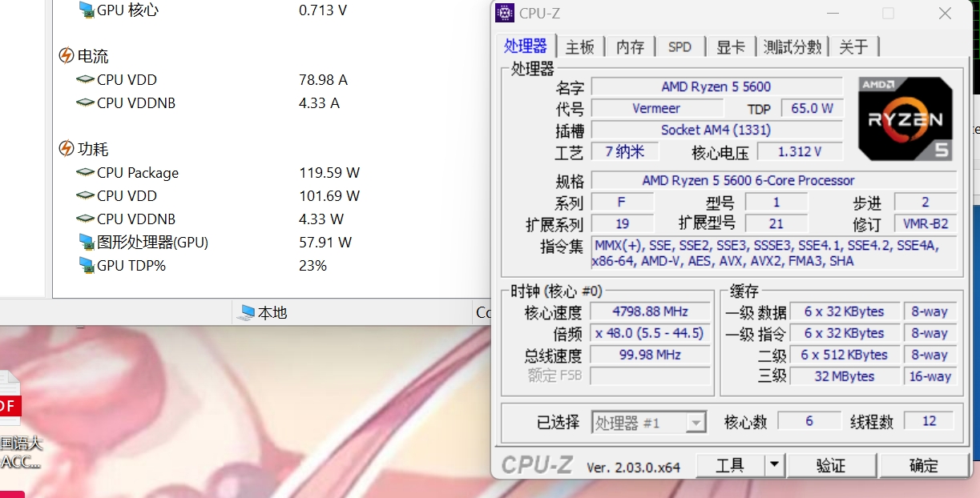
Task: Click the version text Ver. 2.03.0.x64
Action: pos(633,467)
